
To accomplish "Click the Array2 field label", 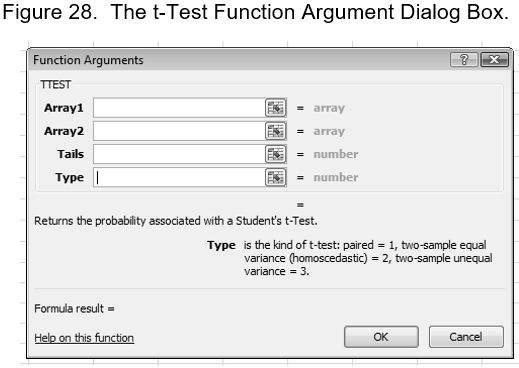I will click(64, 131).
